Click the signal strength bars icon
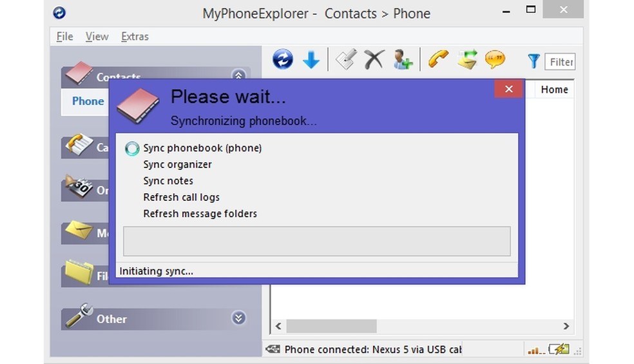The width and height of the screenshot is (634, 364). [537, 350]
